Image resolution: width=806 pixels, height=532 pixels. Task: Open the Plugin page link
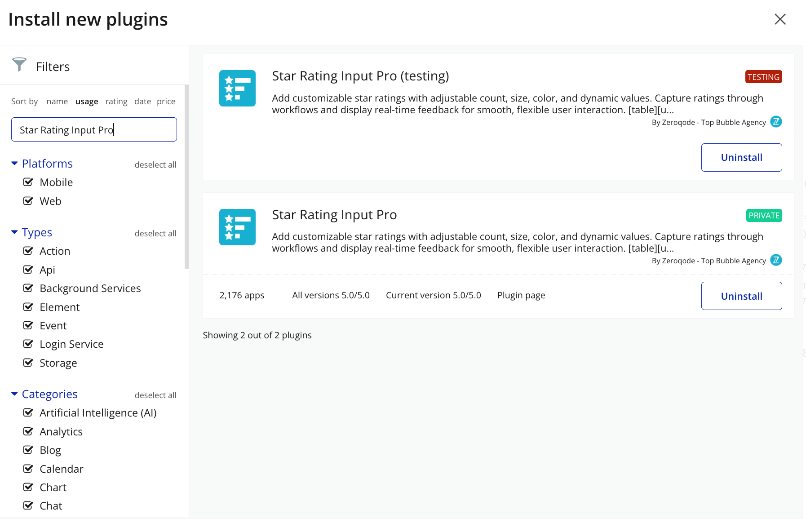pyautogui.click(x=521, y=295)
